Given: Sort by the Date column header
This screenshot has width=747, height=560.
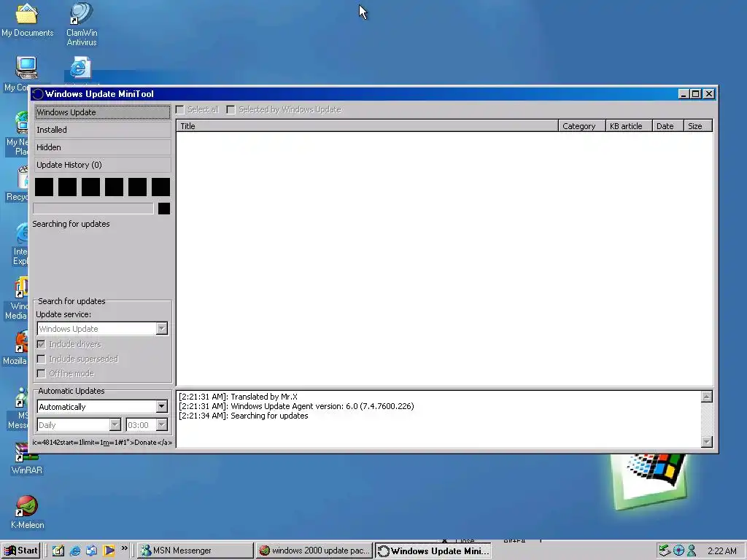Looking at the screenshot, I should (668, 126).
